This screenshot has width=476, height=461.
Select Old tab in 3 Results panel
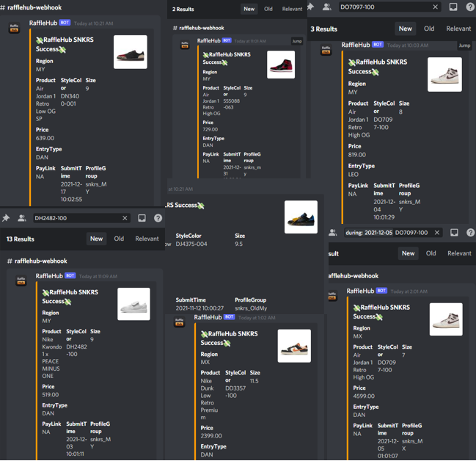tap(429, 29)
